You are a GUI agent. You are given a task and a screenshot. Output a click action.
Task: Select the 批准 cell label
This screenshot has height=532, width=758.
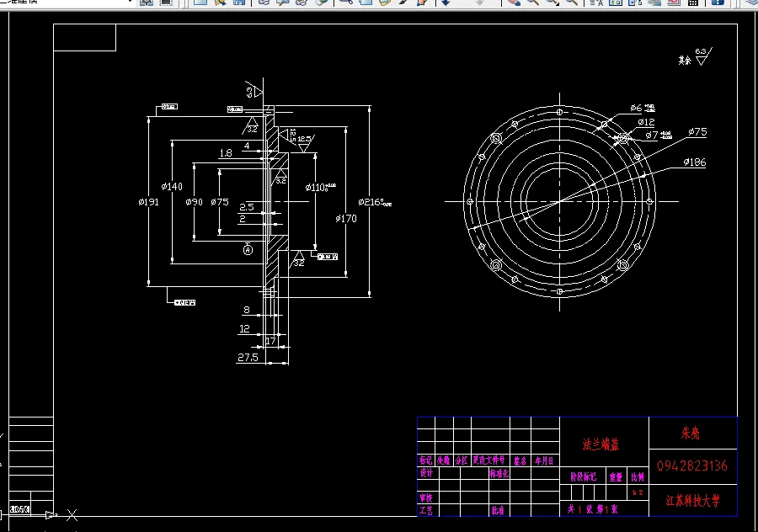(x=498, y=511)
